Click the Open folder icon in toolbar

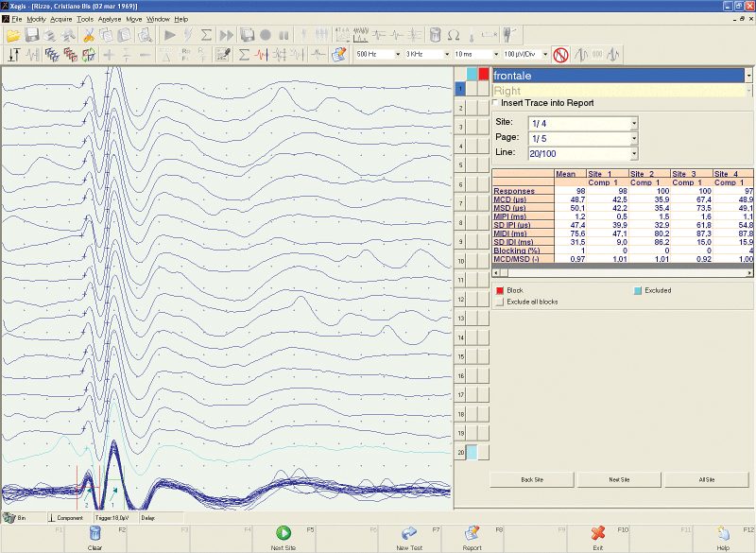(x=13, y=35)
